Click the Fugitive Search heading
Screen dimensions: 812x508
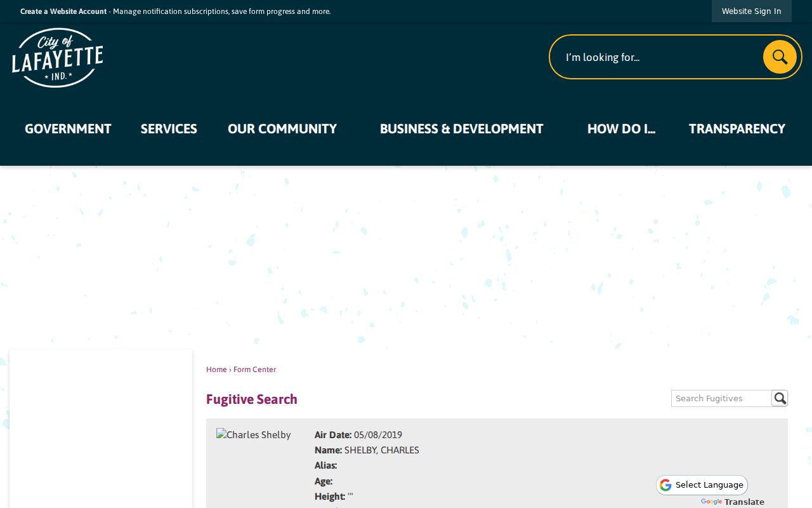[252, 399]
